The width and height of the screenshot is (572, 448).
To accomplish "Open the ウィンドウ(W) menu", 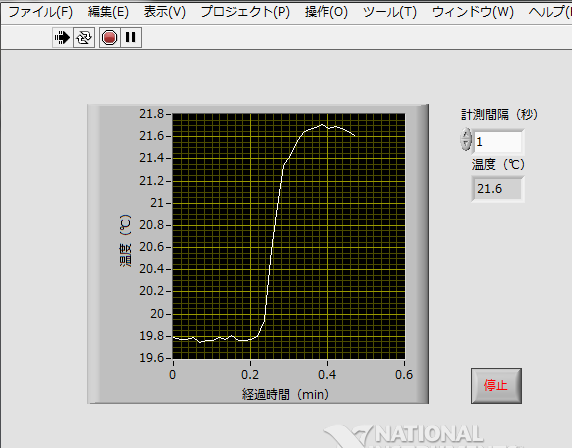I will 473,12.
